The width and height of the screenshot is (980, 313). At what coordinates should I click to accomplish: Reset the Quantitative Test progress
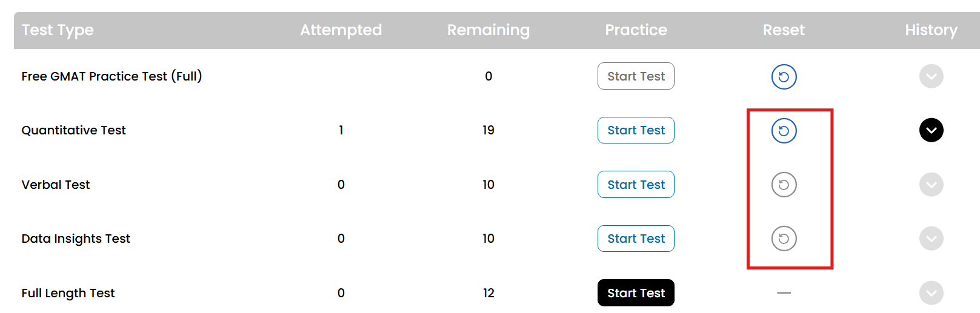[x=784, y=131]
